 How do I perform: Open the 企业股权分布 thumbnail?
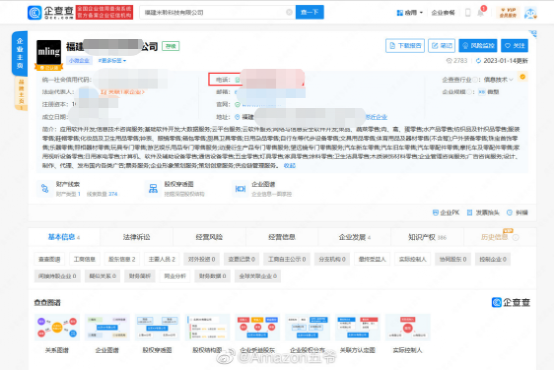click(x=308, y=327)
